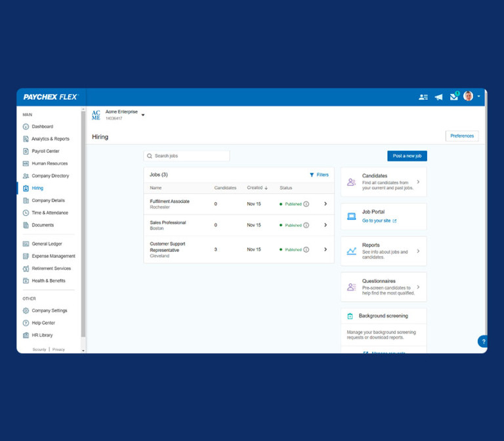Image resolution: width=504 pixels, height=441 pixels.
Task: Click the HR Library icon
Action: (x=26, y=335)
